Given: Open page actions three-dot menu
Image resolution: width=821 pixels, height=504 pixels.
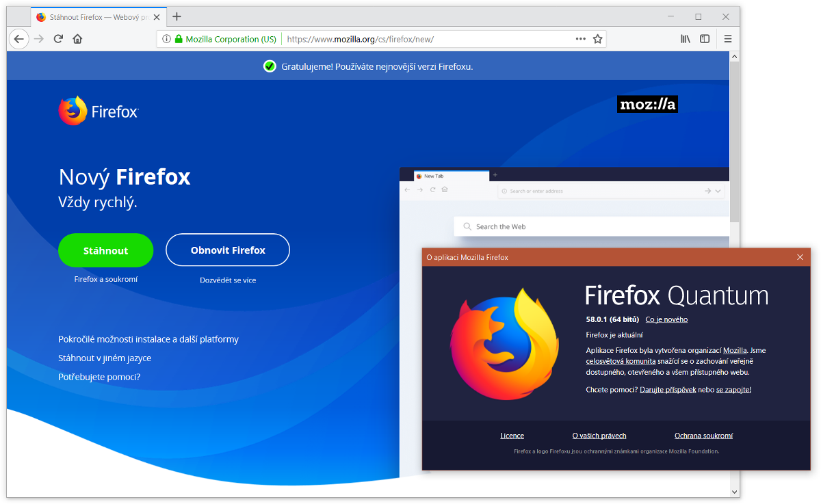Looking at the screenshot, I should tap(581, 39).
